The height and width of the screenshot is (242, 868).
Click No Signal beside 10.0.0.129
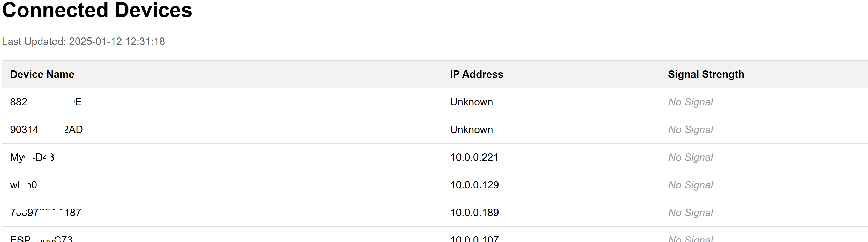690,185
